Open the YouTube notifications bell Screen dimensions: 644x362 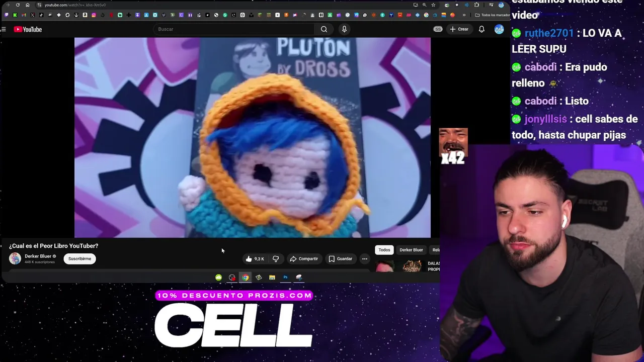point(481,29)
